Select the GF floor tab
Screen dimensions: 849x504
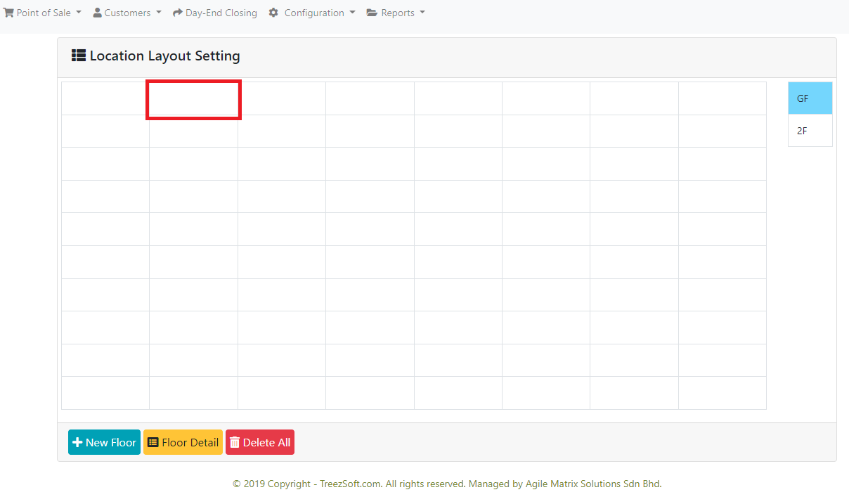point(810,98)
